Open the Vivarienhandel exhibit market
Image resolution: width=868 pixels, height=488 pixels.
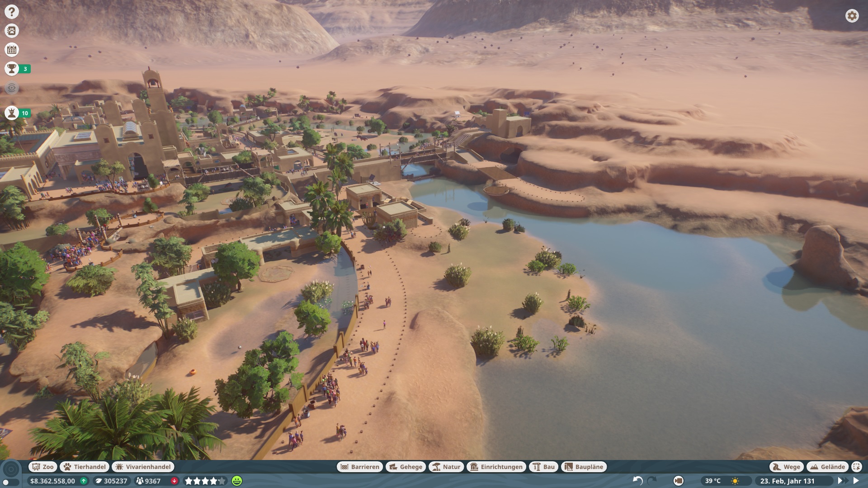pyautogui.click(x=143, y=467)
